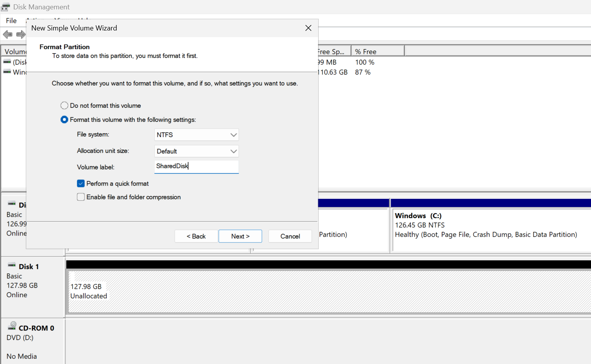Click the Volume column header
The width and height of the screenshot is (591, 364).
pos(14,52)
